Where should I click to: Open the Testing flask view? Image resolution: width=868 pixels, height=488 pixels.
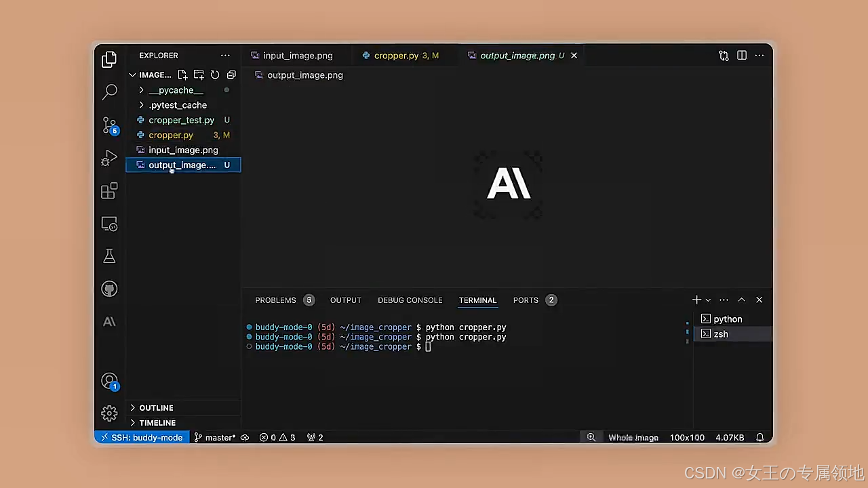pyautogui.click(x=109, y=256)
